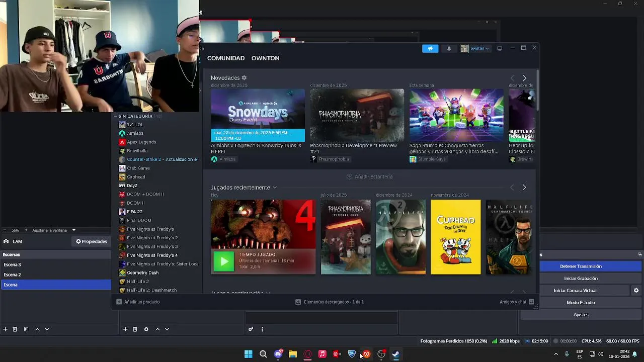The height and width of the screenshot is (362, 644).
Task: Open OBS Studio icon in taskbar
Action: pyautogui.click(x=381, y=354)
